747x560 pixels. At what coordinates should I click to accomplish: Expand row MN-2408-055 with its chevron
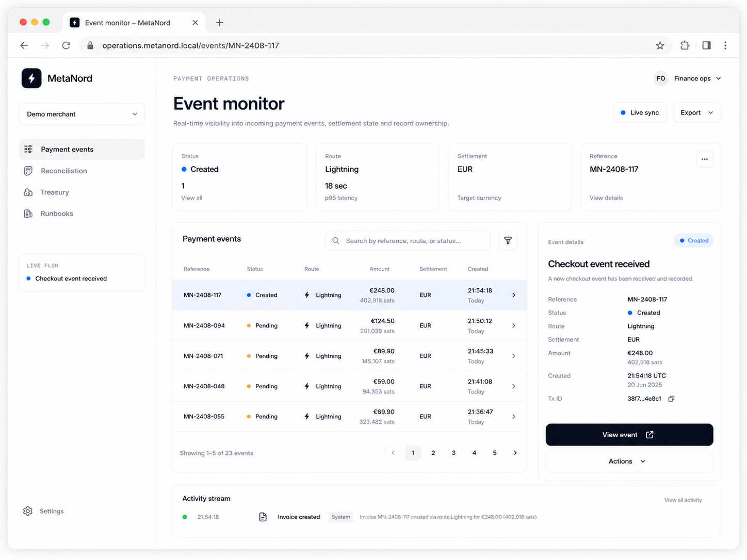point(514,417)
